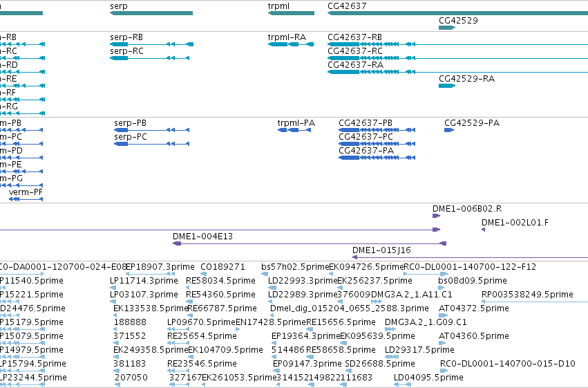588x388 pixels.
Task: Click EST EK133538.5prime
Action: click(x=116, y=315)
